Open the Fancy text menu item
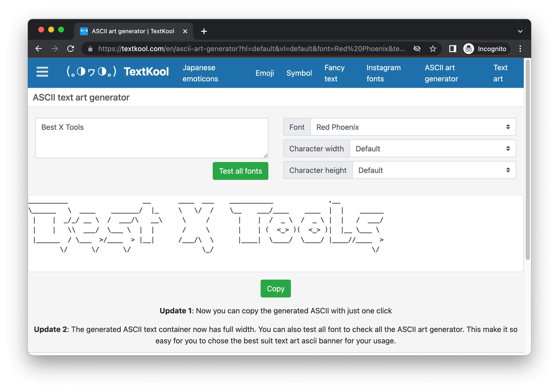This screenshot has height=392, width=559. pos(334,73)
